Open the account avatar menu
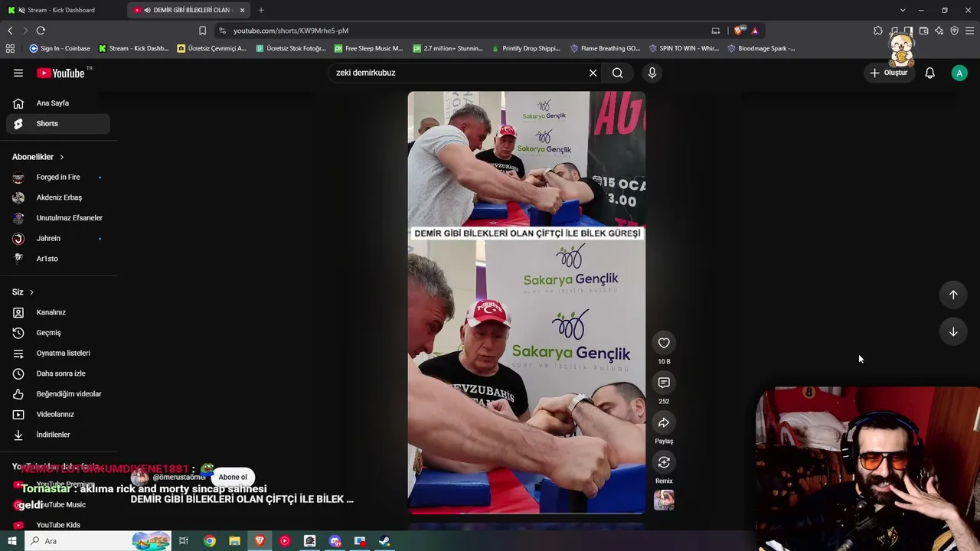The width and height of the screenshot is (980, 551). (x=959, y=73)
